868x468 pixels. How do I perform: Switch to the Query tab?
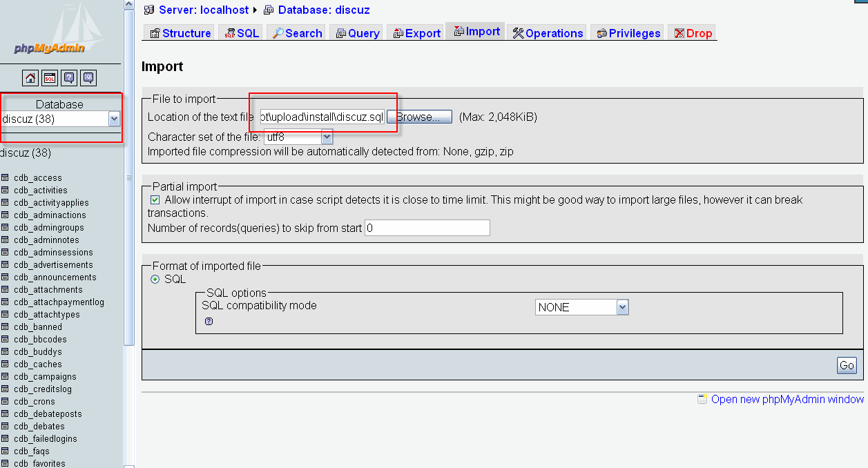(x=357, y=33)
